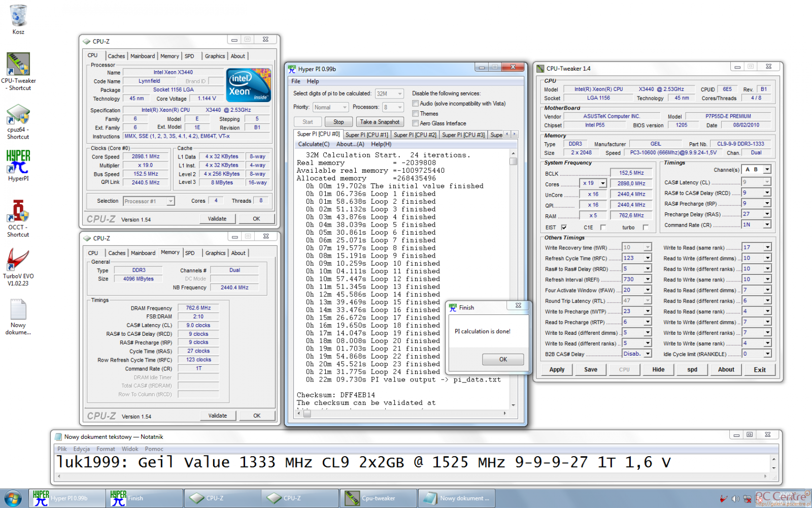Viewport: 812px width, 508px height.
Task: Launch the OCCT desktop shortcut
Action: pos(18,211)
